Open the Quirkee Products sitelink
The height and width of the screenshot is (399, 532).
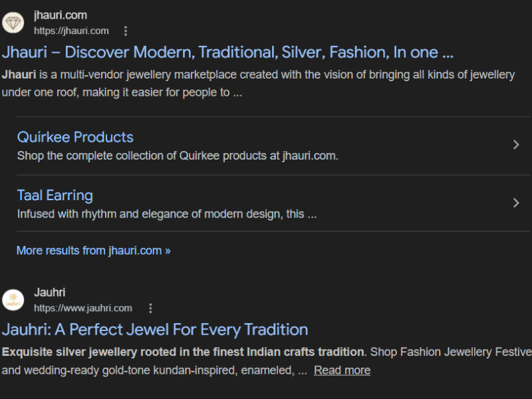tap(75, 137)
